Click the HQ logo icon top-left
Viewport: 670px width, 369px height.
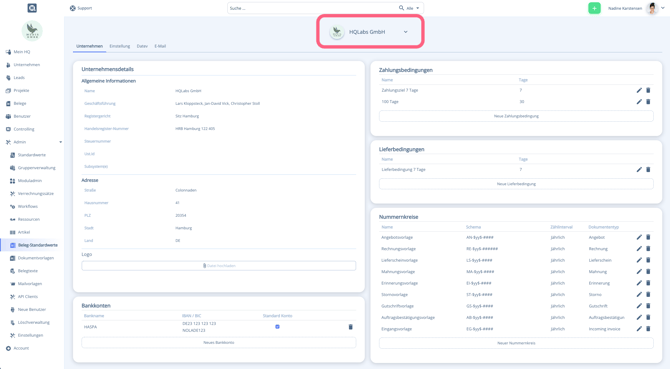point(32,8)
